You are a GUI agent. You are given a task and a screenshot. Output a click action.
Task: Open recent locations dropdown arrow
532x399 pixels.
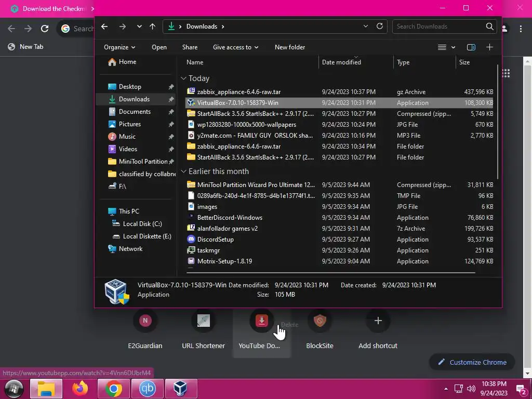[x=139, y=26]
